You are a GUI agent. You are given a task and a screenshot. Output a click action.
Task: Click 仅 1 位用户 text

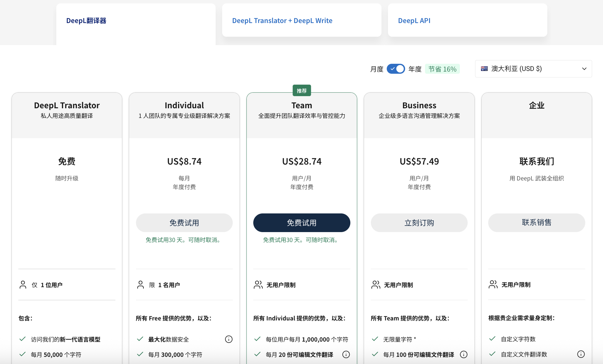(47, 285)
